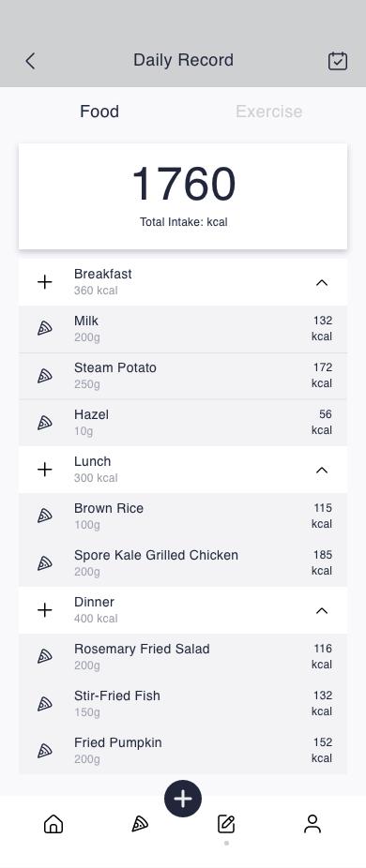366x868 pixels.
Task: Add food to Breakfast with plus icon
Action: tap(45, 282)
